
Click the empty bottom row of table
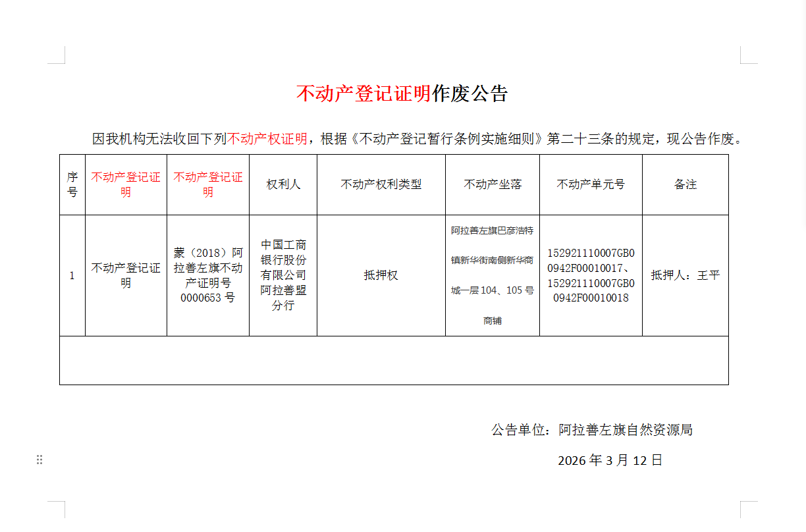click(394, 360)
